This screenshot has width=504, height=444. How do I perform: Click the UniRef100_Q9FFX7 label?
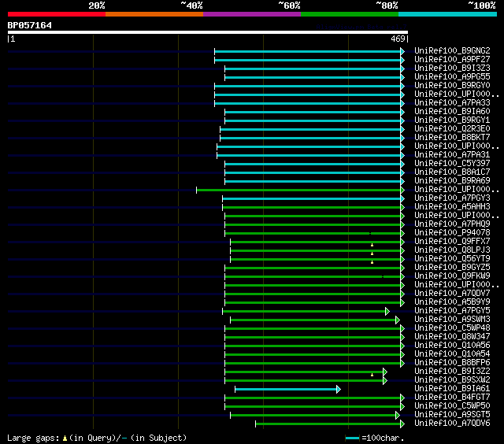click(452, 242)
